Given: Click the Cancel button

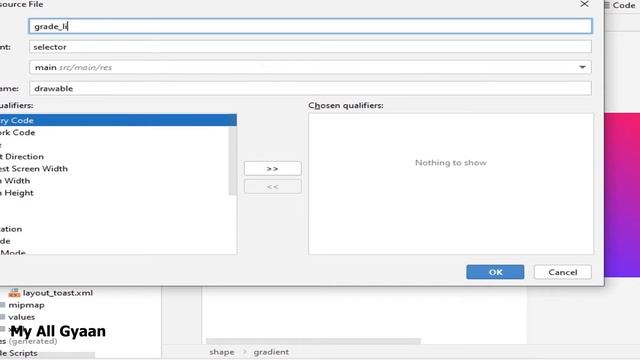Looking at the screenshot, I should (x=562, y=272).
